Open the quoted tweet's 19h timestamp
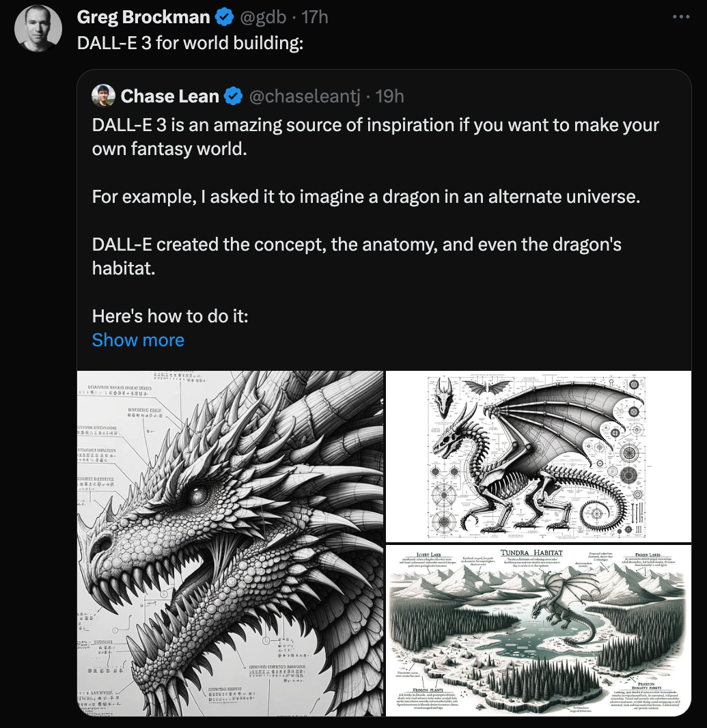This screenshot has width=707, height=728. click(x=389, y=96)
